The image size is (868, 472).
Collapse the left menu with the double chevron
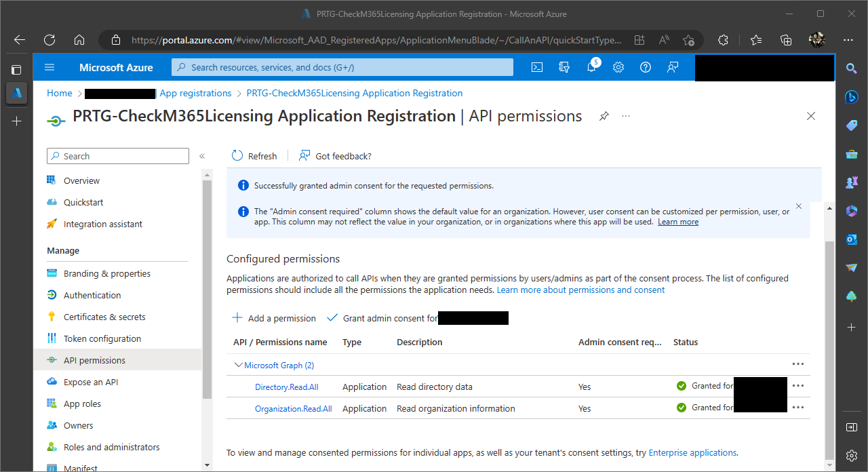point(202,156)
